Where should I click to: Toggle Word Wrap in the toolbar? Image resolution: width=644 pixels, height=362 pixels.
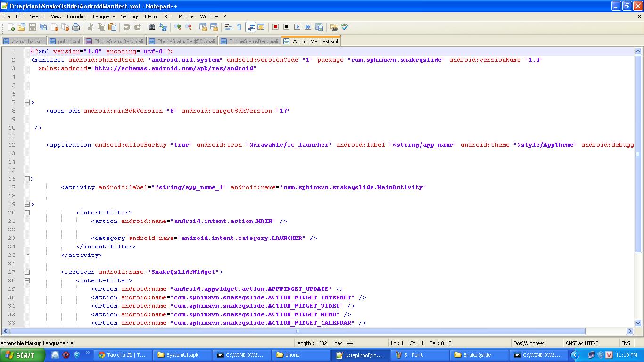pos(229,27)
